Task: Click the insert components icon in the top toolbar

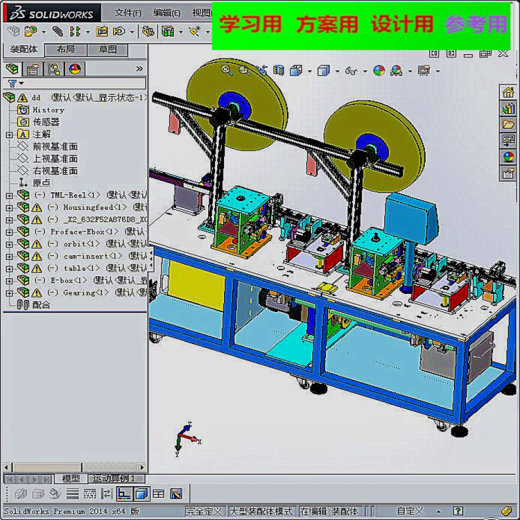Action: [30, 32]
